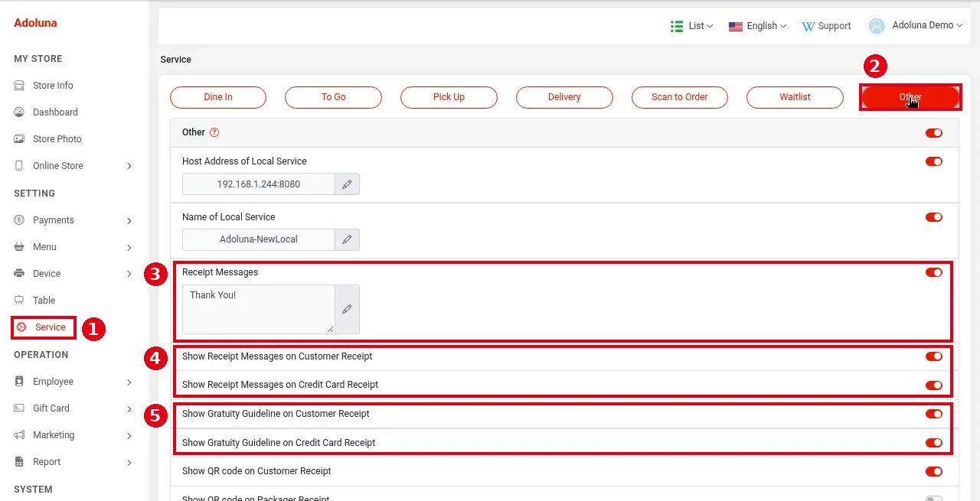Click the US flag language icon
Viewport: 980px width, 501px height.
pos(736,26)
